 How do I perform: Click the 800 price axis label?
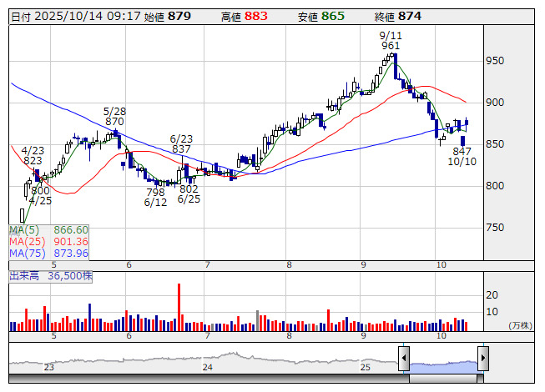(495, 186)
